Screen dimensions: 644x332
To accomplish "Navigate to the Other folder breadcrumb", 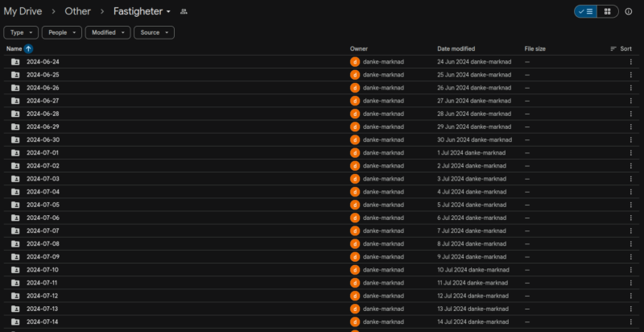I will (x=78, y=11).
